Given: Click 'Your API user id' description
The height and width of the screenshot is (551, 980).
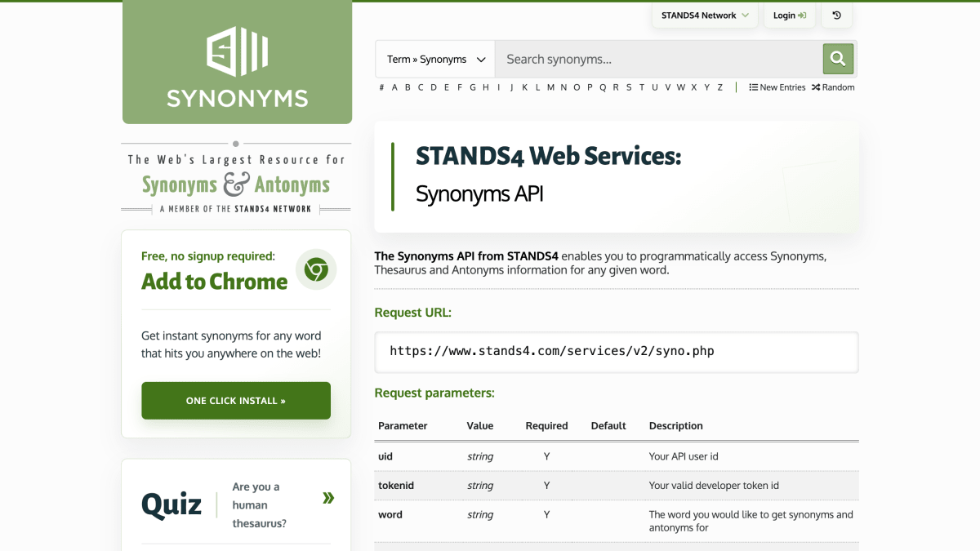Looking at the screenshot, I should 684,456.
